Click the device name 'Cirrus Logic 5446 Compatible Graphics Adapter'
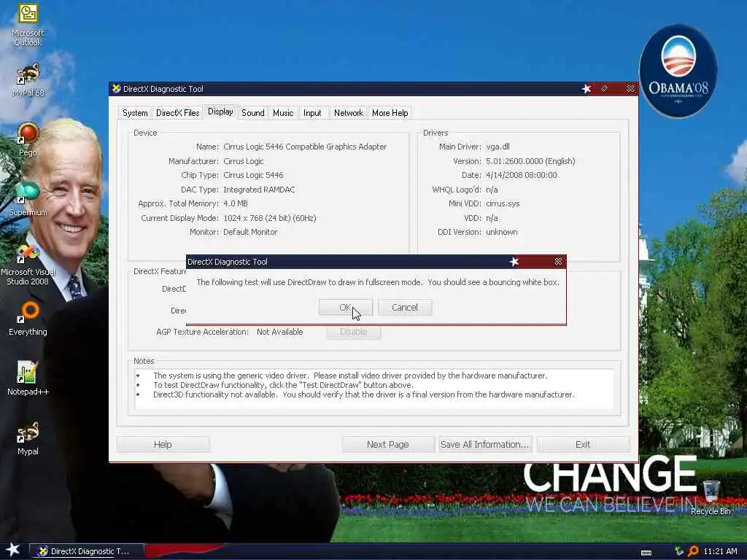Screen dimensions: 747x560 (x=305, y=147)
